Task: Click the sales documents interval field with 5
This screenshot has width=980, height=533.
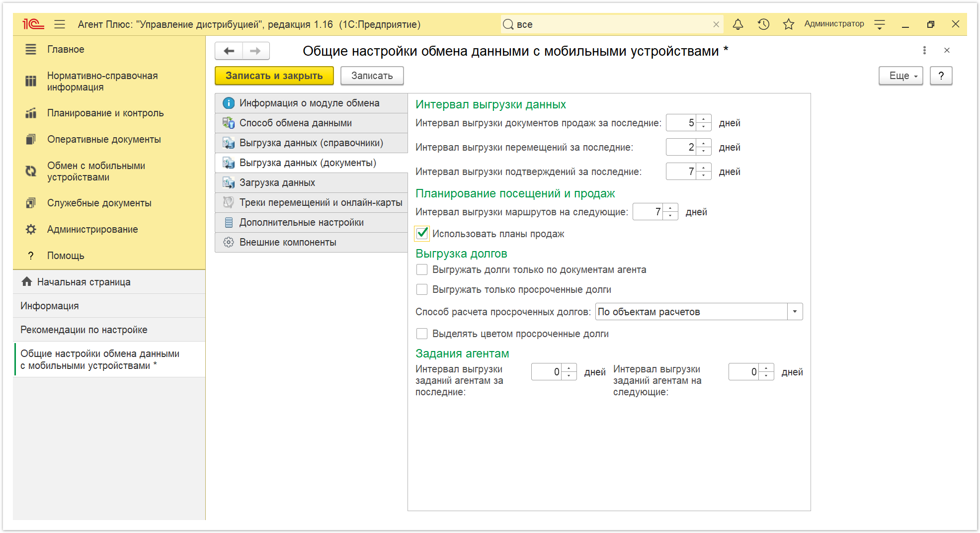Action: click(681, 123)
